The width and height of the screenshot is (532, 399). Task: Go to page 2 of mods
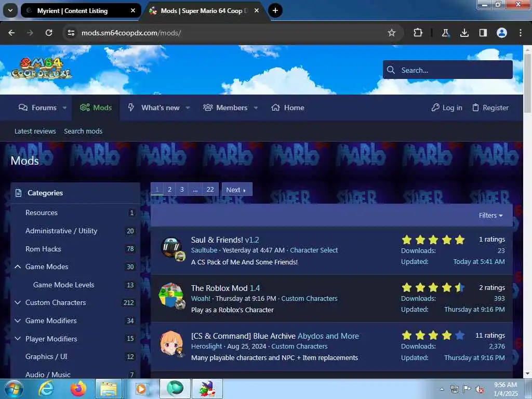point(169,189)
